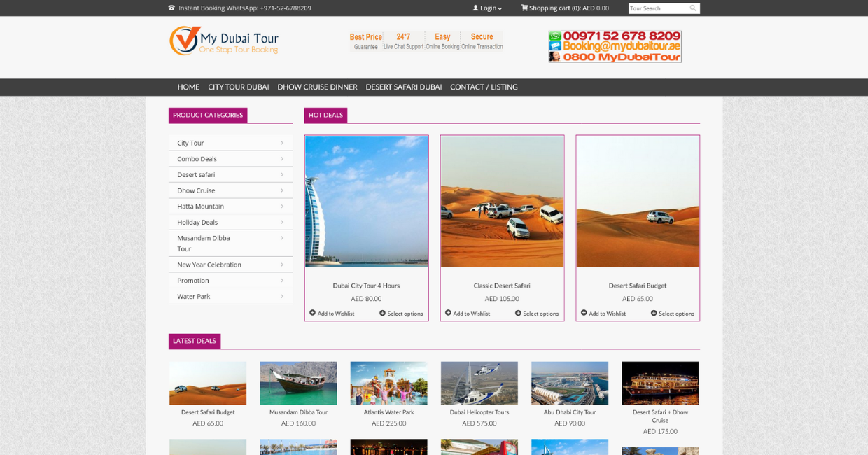Click the Tour Search input field
868x455 pixels.
point(658,8)
